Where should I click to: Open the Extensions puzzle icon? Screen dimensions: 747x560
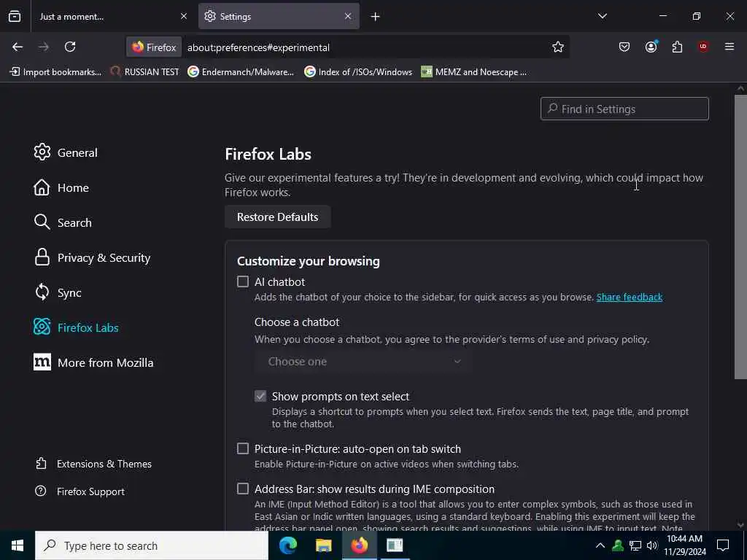(x=677, y=47)
